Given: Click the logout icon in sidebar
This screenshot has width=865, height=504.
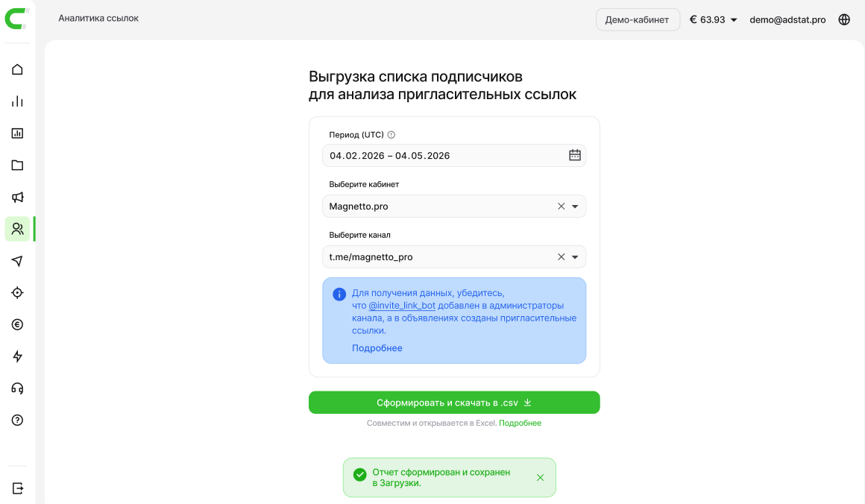Looking at the screenshot, I should tap(17, 488).
